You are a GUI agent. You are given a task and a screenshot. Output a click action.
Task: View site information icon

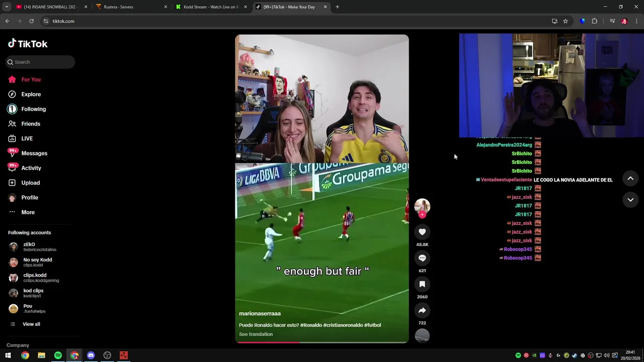click(46, 21)
